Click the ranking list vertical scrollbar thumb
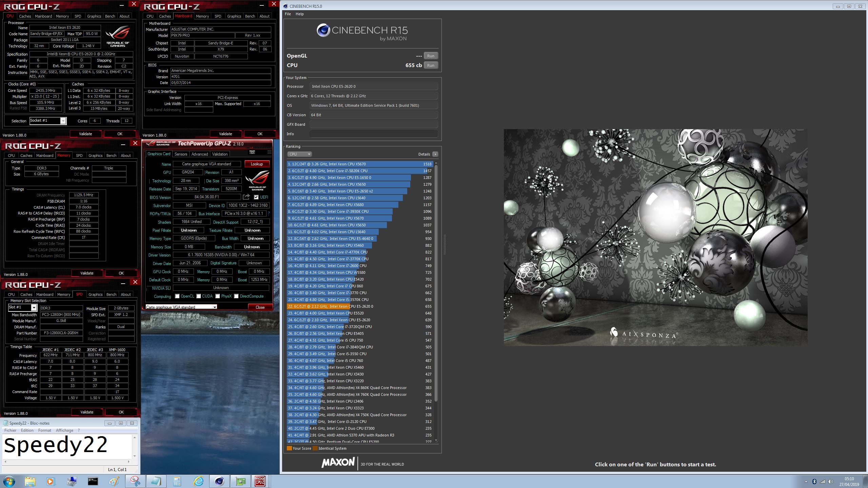 (436, 283)
